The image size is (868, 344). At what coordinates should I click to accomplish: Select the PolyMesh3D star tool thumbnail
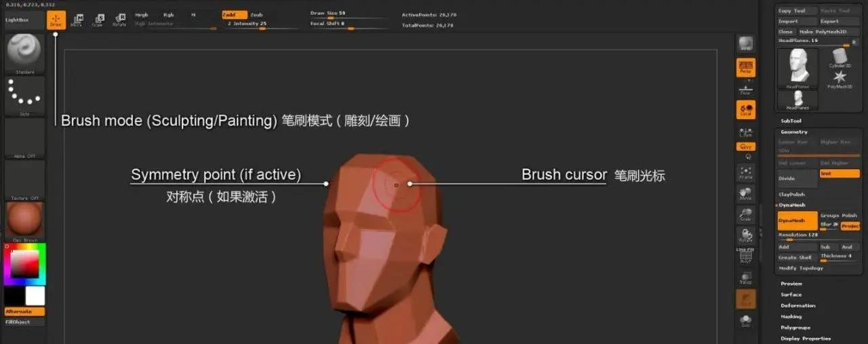click(x=840, y=79)
